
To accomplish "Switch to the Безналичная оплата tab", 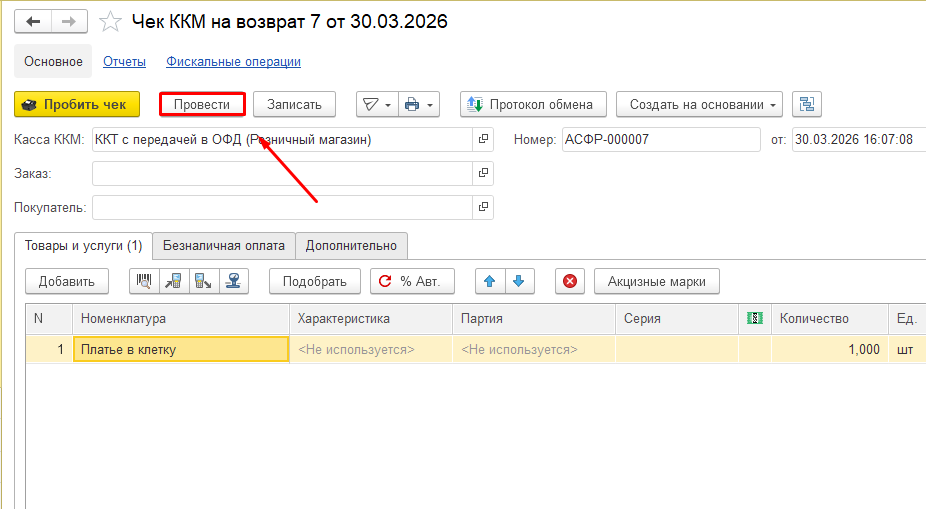I will click(224, 246).
